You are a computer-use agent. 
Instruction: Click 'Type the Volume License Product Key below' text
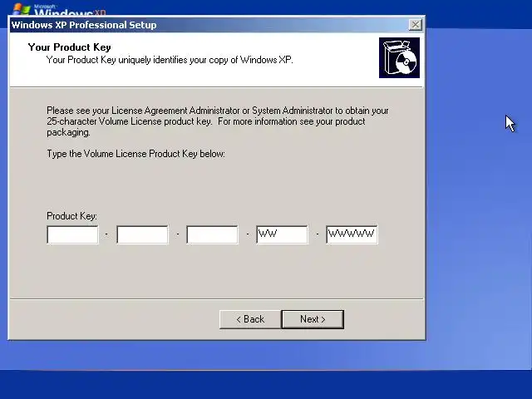click(135, 154)
